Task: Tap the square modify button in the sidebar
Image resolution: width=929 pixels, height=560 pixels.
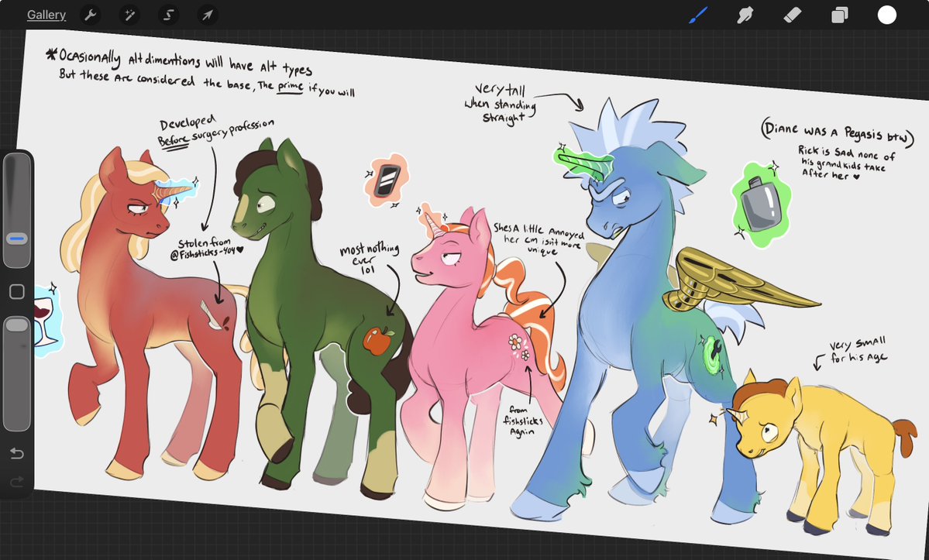Action: coord(16,291)
